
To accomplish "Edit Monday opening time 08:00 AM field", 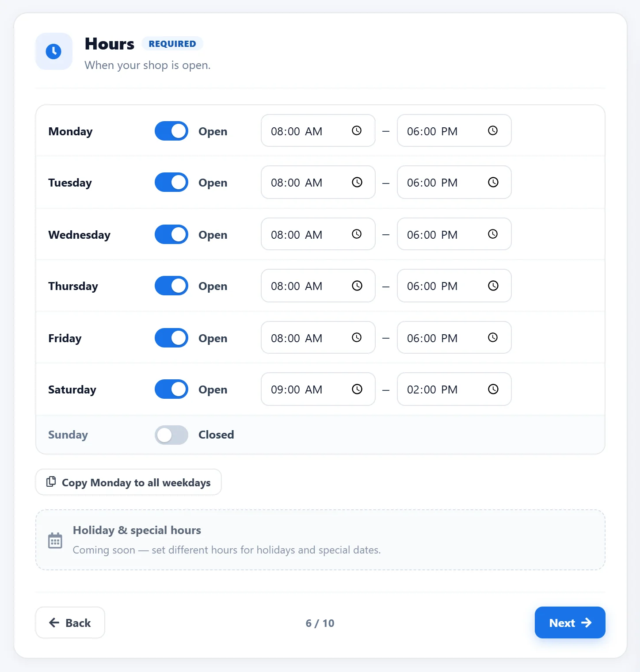I will pyautogui.click(x=318, y=130).
